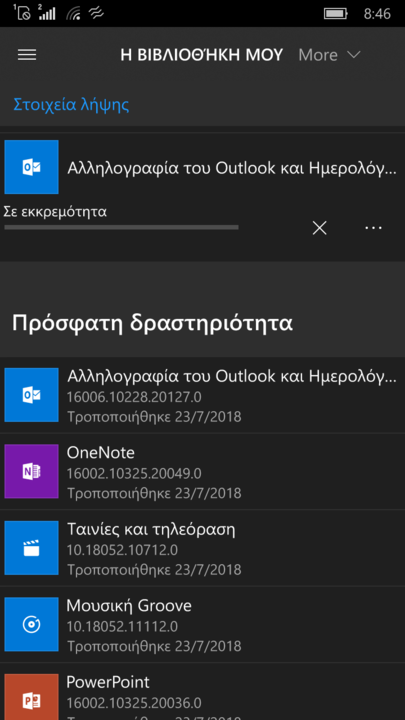Select the OneNote list entry title
The height and width of the screenshot is (720, 405).
click(101, 453)
